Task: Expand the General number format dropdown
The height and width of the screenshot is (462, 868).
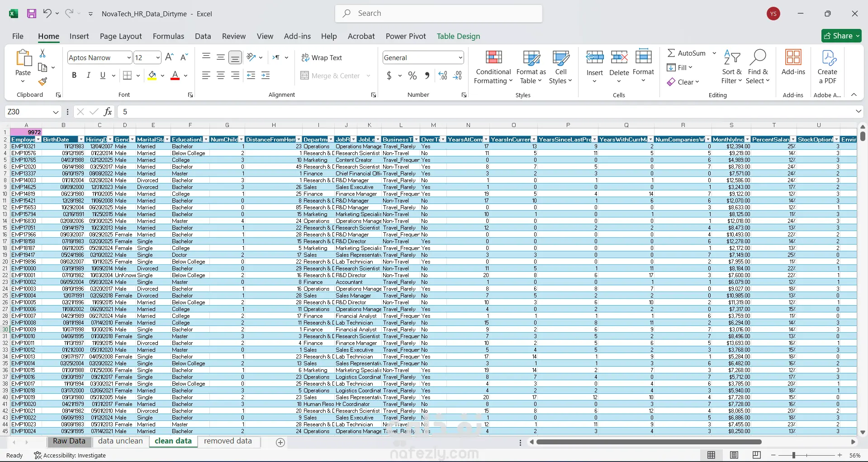Action: coord(460,58)
